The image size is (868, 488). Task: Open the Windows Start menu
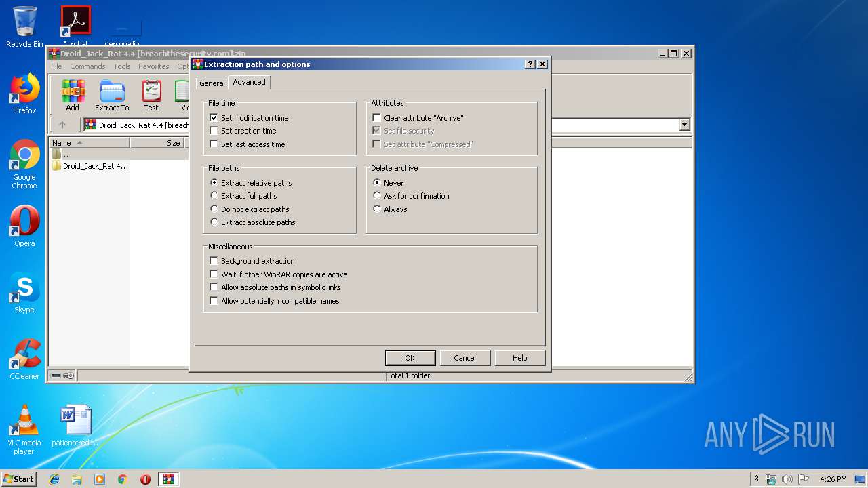pos(18,479)
